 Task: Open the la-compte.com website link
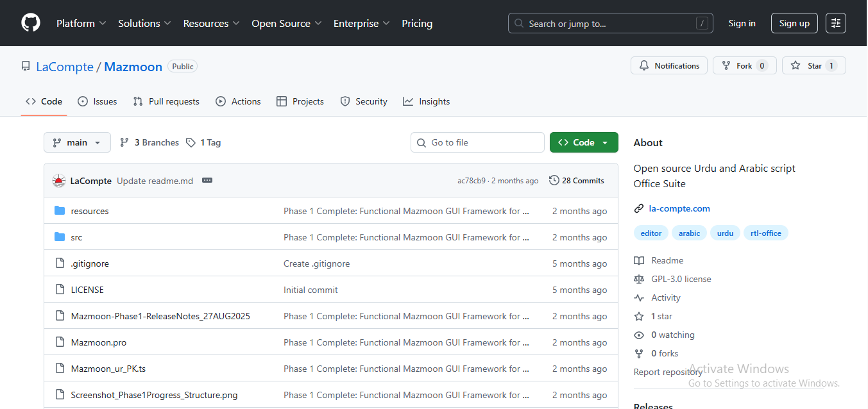(679, 208)
